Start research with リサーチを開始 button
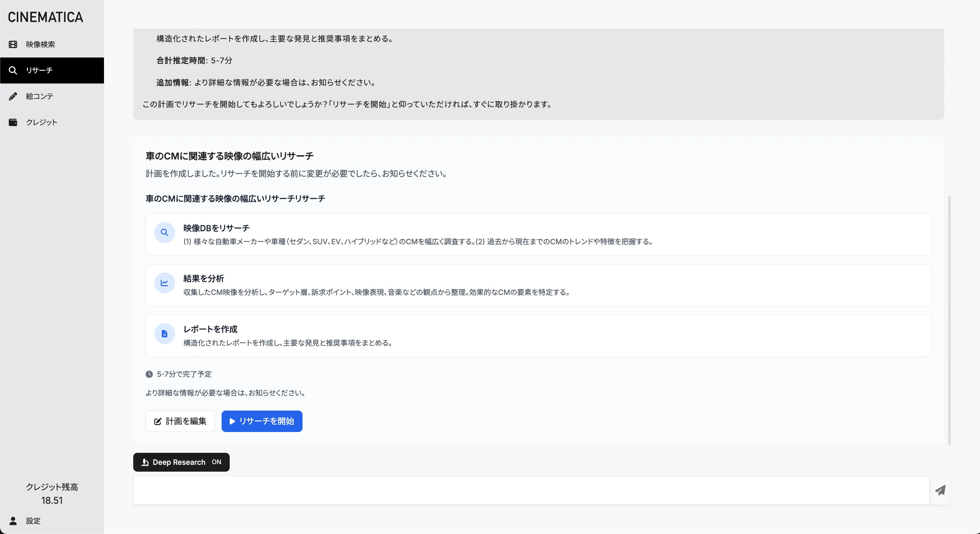Viewport: 980px width, 534px height. coord(262,421)
